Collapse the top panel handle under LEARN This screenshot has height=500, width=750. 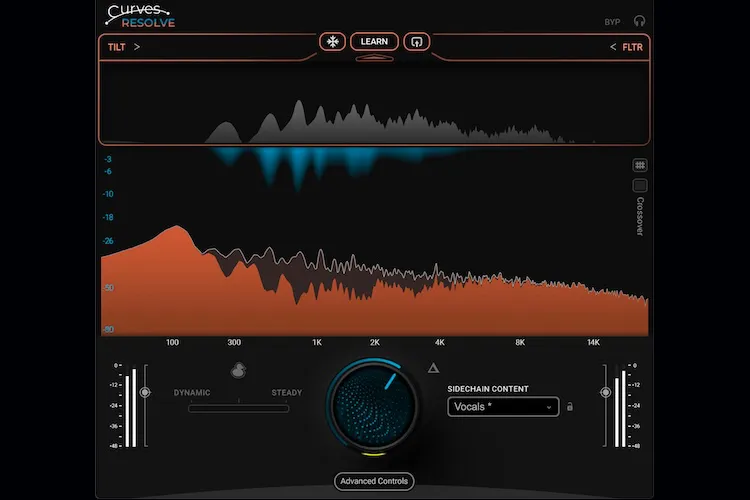click(374, 58)
